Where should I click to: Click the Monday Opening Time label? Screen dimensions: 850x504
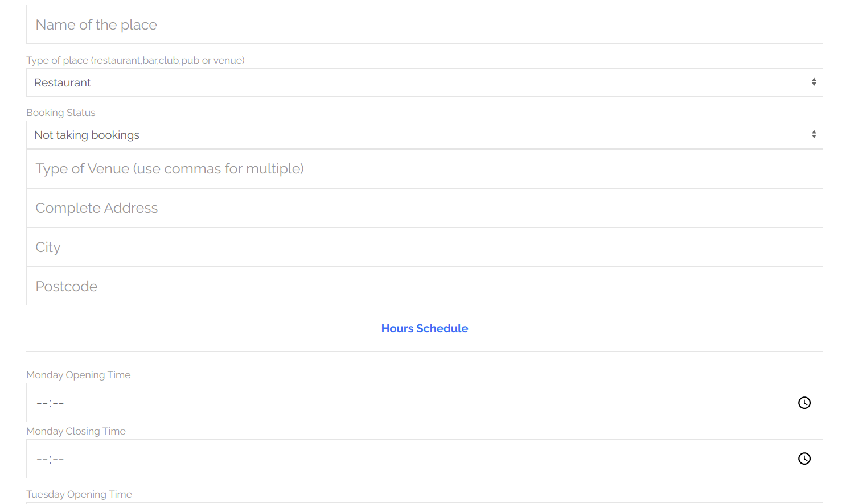(x=79, y=375)
